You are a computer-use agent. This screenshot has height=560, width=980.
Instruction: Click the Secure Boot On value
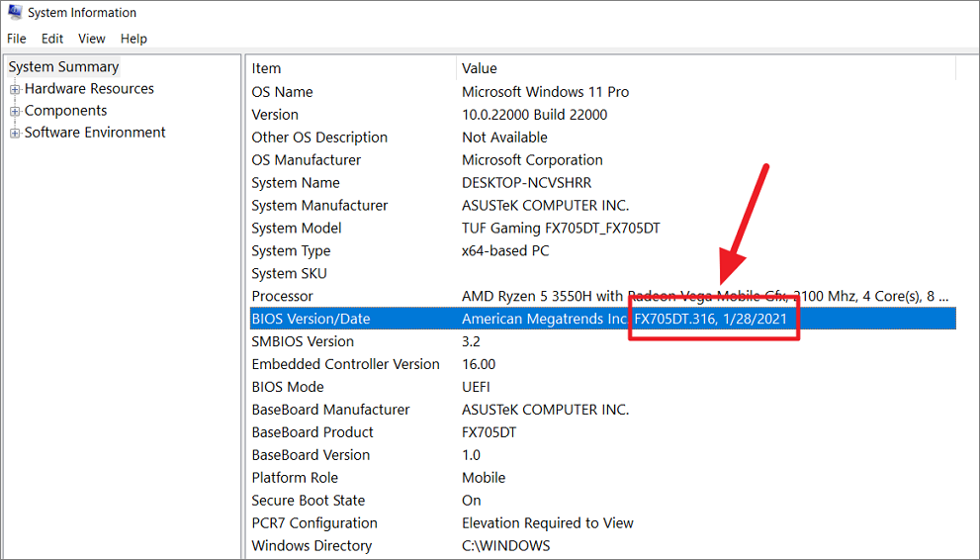point(472,500)
